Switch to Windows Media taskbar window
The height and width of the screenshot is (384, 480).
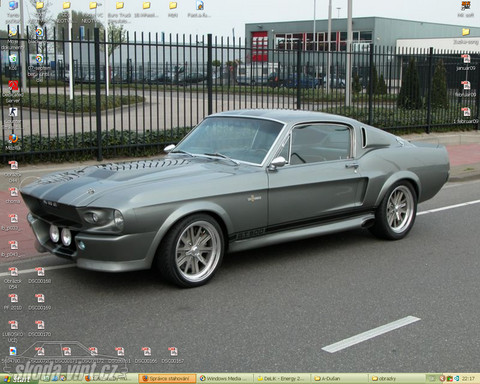224,379
